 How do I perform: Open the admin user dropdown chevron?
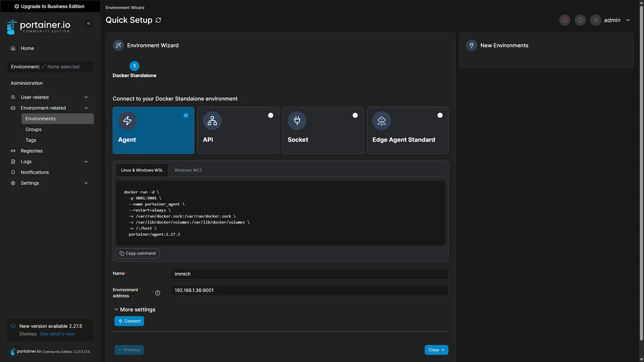628,20
